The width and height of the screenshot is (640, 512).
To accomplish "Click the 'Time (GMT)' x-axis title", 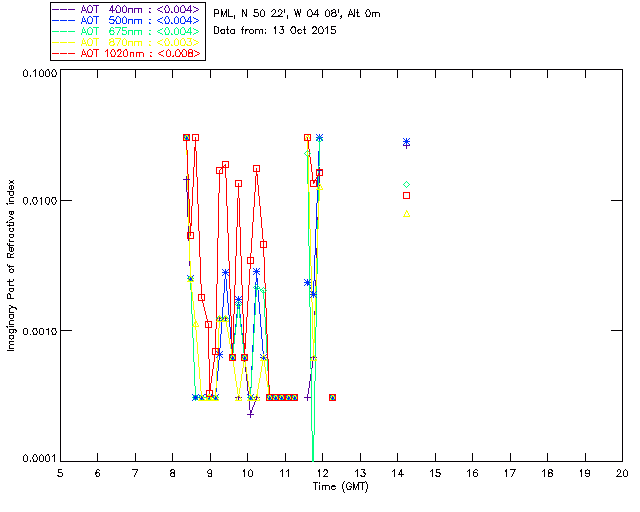I will 341,486.
